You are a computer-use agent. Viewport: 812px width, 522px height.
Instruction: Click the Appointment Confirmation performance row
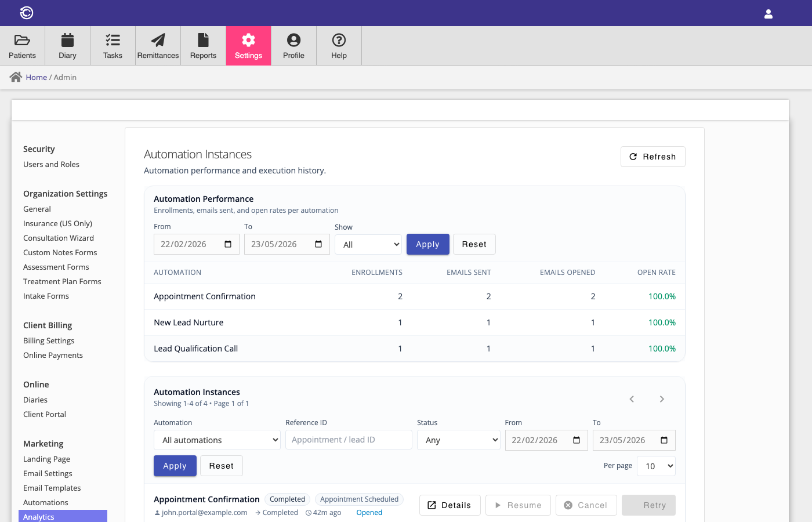tap(415, 296)
